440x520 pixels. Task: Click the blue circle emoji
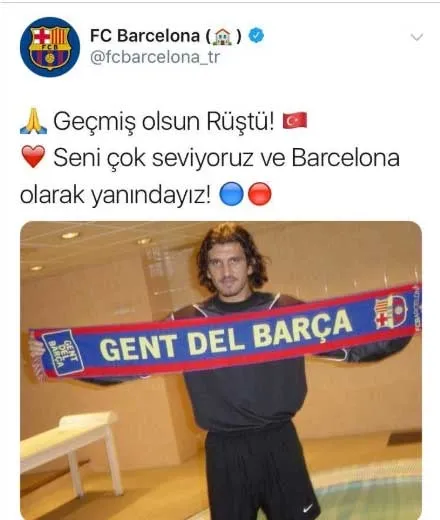(231, 194)
